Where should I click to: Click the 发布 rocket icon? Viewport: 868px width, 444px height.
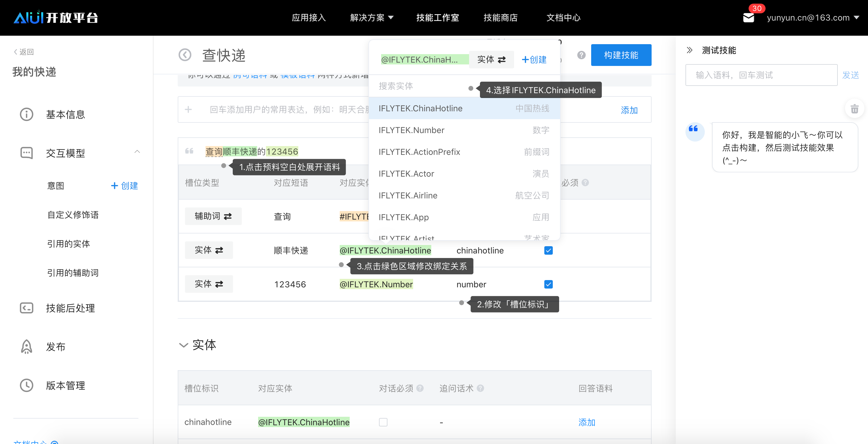[26, 347]
